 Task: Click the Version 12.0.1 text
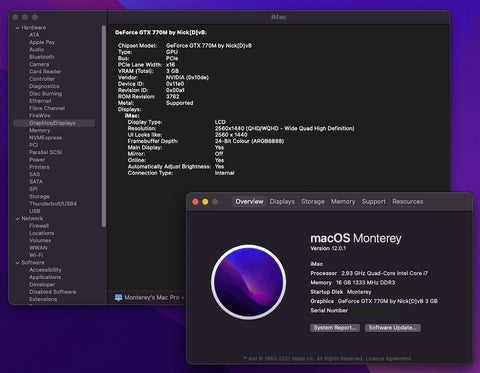328,248
